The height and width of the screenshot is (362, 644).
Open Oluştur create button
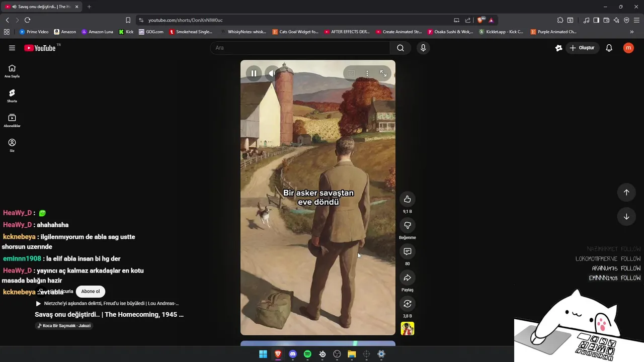click(x=582, y=48)
